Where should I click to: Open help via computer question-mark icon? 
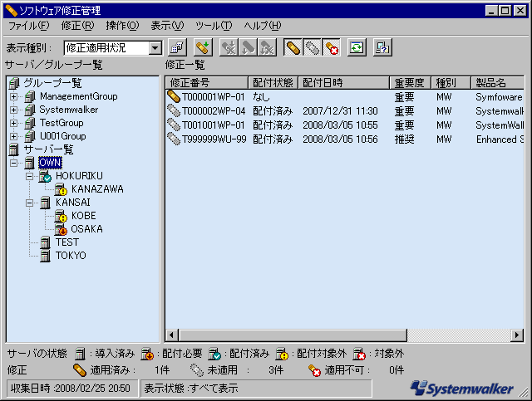click(382, 47)
